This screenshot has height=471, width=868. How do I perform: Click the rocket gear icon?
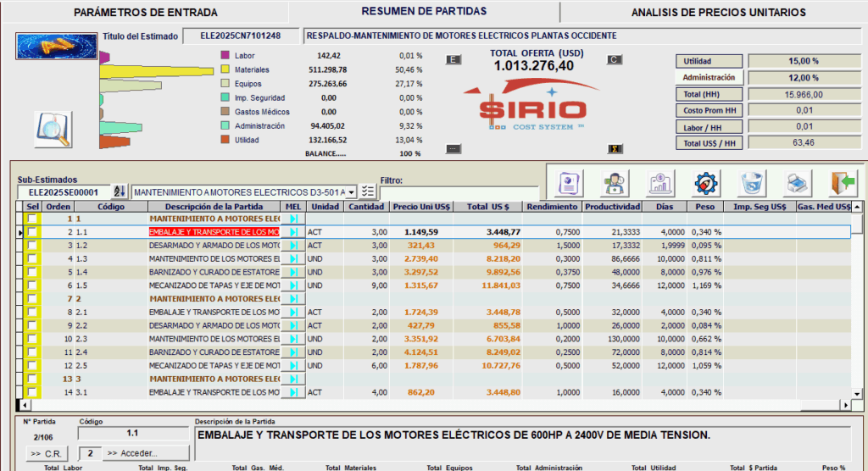(706, 183)
